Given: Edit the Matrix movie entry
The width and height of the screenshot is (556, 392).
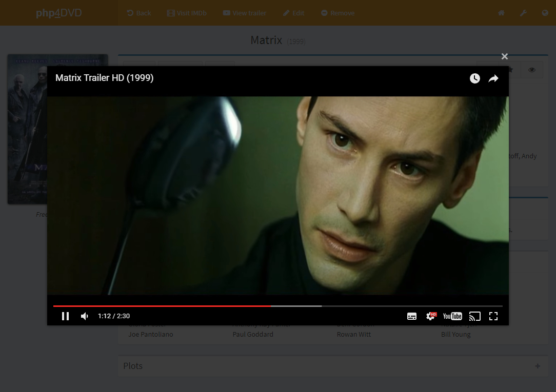Looking at the screenshot, I should (293, 13).
